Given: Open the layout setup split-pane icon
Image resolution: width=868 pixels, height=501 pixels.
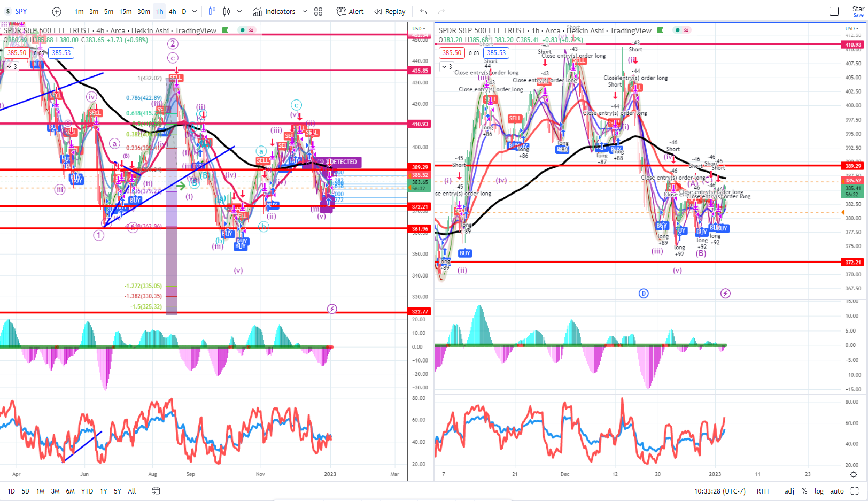Looking at the screenshot, I should coord(834,11).
